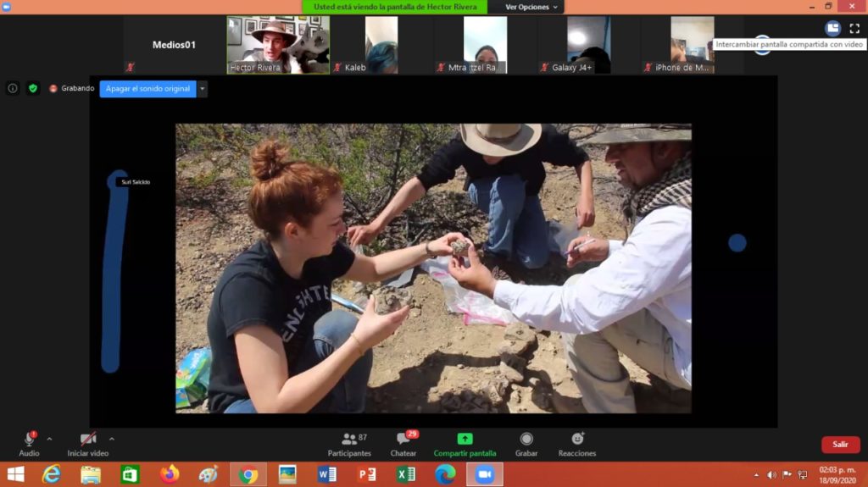The height and width of the screenshot is (487, 868).
Task: Show hidden system tray icons
Action: (x=756, y=475)
